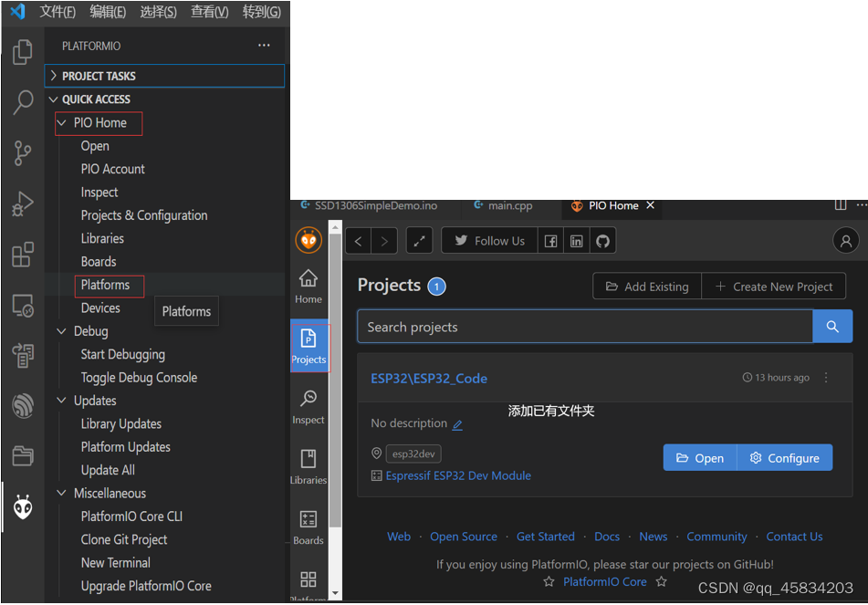
Task: Open the Search view in the activity bar
Action: tap(23, 102)
